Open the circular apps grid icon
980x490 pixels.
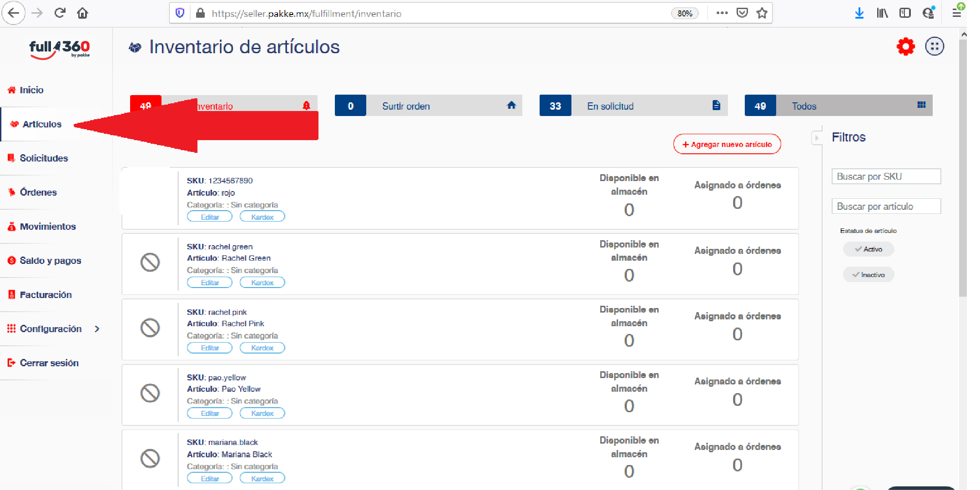pos(934,46)
